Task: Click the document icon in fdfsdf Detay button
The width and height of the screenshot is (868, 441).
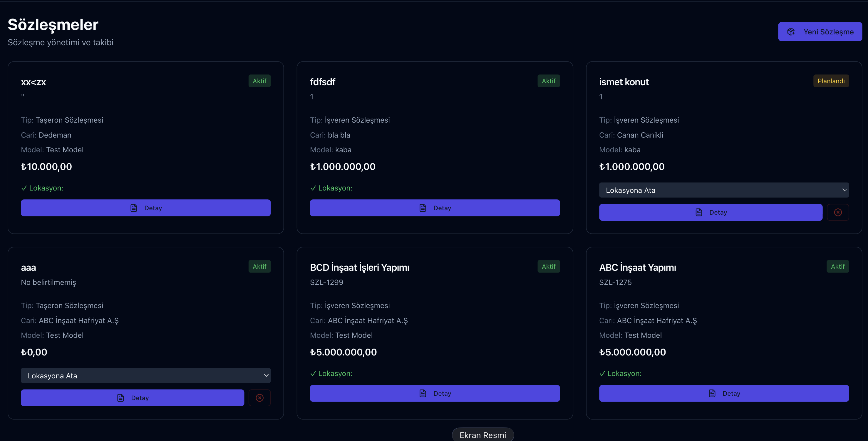Action: [x=423, y=208]
